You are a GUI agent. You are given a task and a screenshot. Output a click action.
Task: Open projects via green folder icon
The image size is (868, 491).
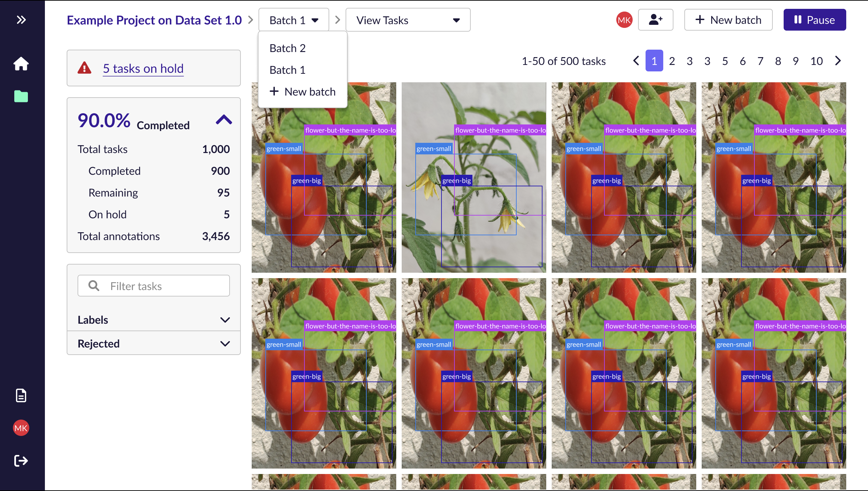pos(21,97)
